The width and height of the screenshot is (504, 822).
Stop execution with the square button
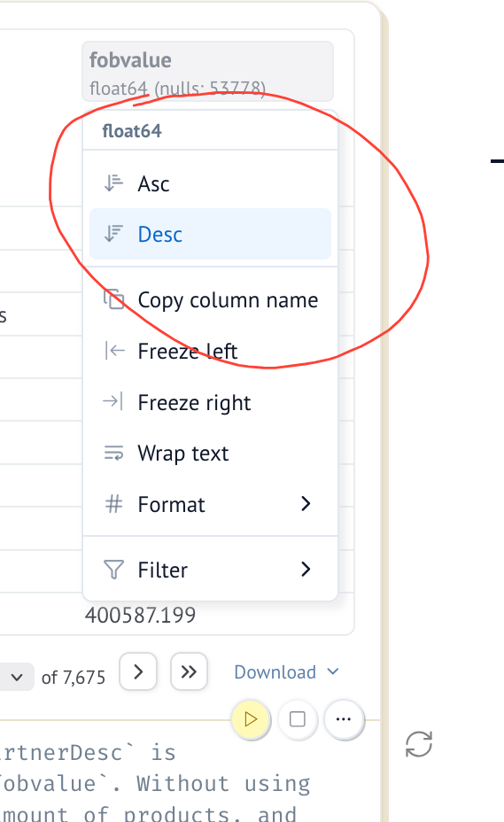(298, 719)
